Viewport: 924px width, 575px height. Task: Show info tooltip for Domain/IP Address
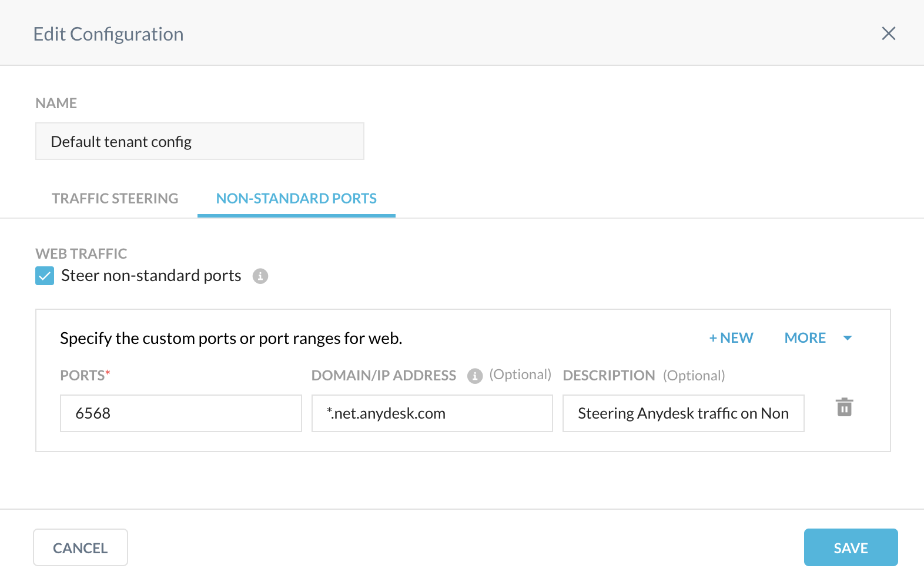[x=475, y=376]
